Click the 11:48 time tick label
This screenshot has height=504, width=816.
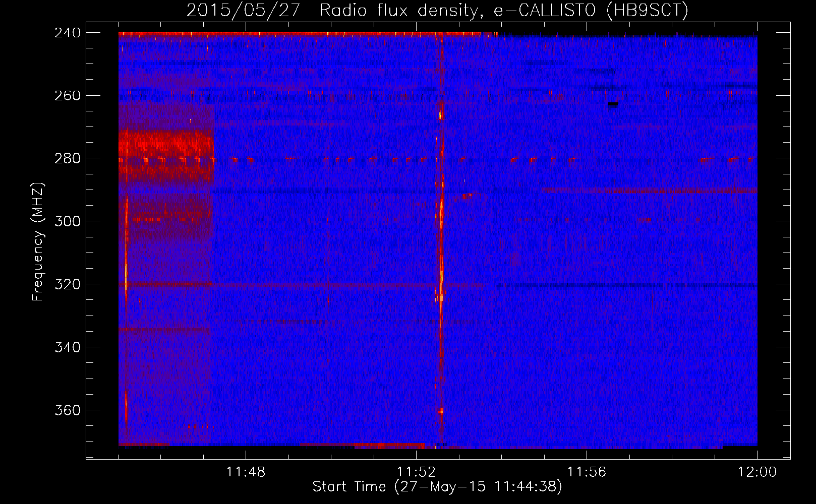tap(246, 472)
